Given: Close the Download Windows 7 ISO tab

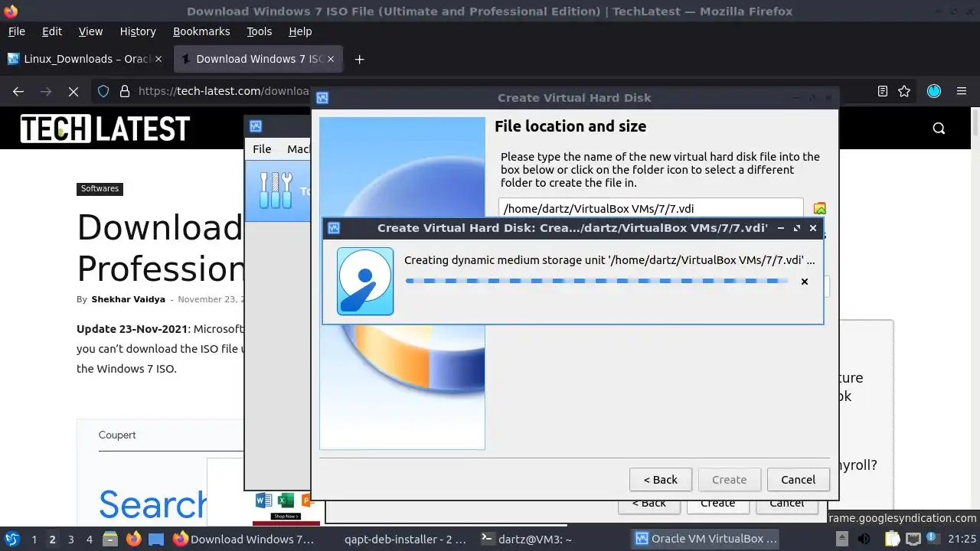Looking at the screenshot, I should click(x=331, y=59).
